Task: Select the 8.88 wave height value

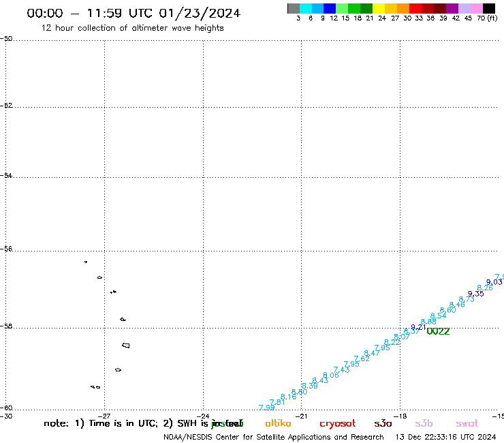Action: coord(428,322)
